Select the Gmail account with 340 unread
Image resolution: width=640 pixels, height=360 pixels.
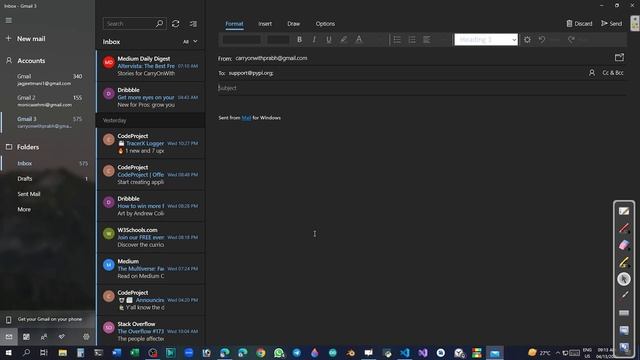click(47, 80)
